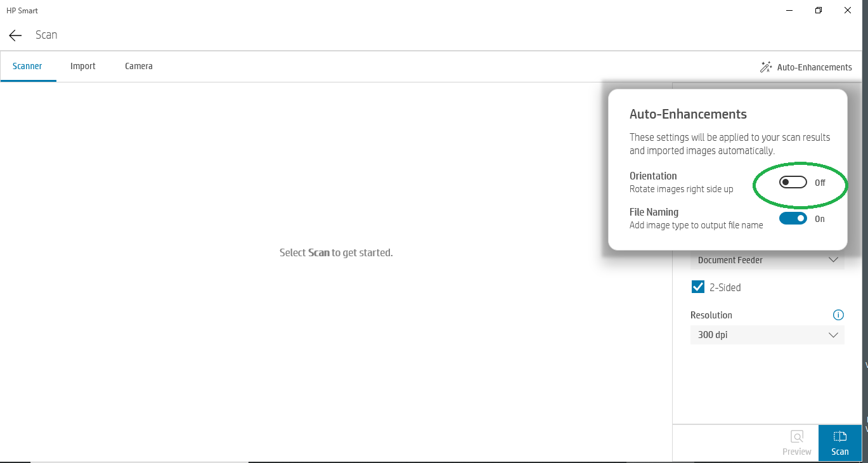Click the HP Smart title text

point(22,10)
